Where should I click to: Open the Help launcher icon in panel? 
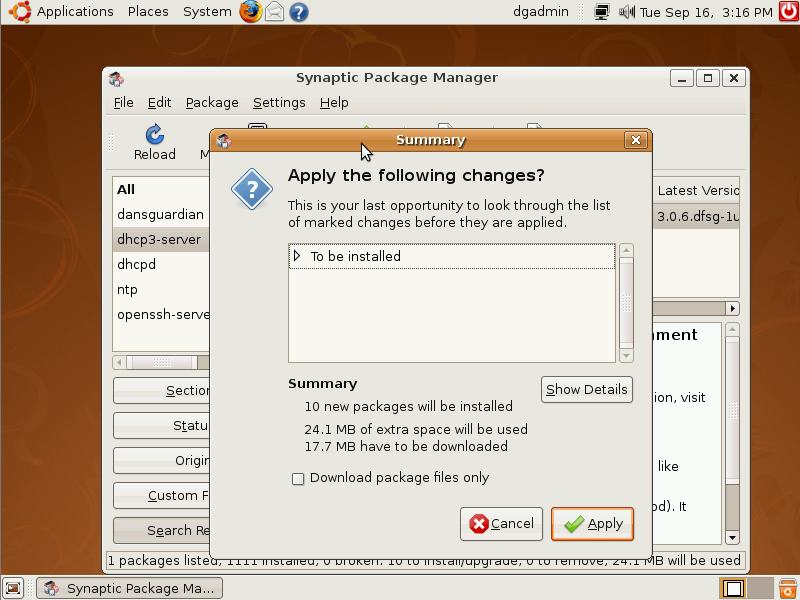(299, 12)
